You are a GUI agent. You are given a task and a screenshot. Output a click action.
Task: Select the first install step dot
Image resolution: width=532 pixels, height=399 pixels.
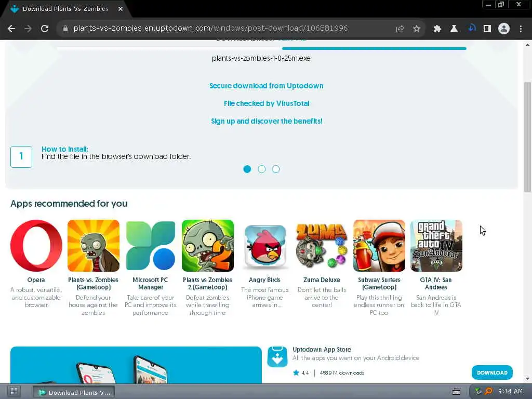(247, 169)
